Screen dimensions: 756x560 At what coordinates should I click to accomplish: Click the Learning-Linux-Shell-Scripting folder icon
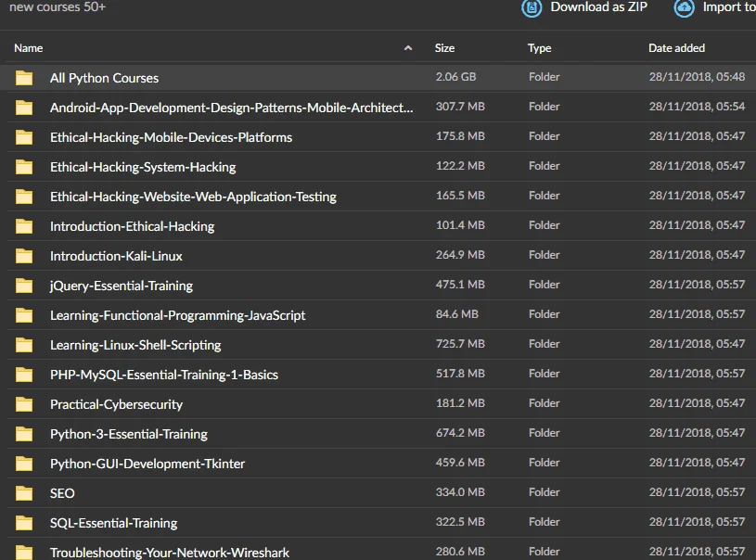coord(24,345)
